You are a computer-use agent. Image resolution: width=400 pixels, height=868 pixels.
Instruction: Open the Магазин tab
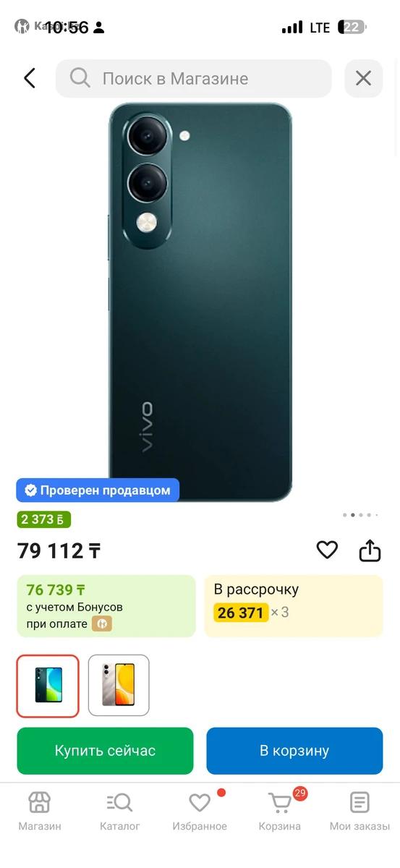[40, 811]
